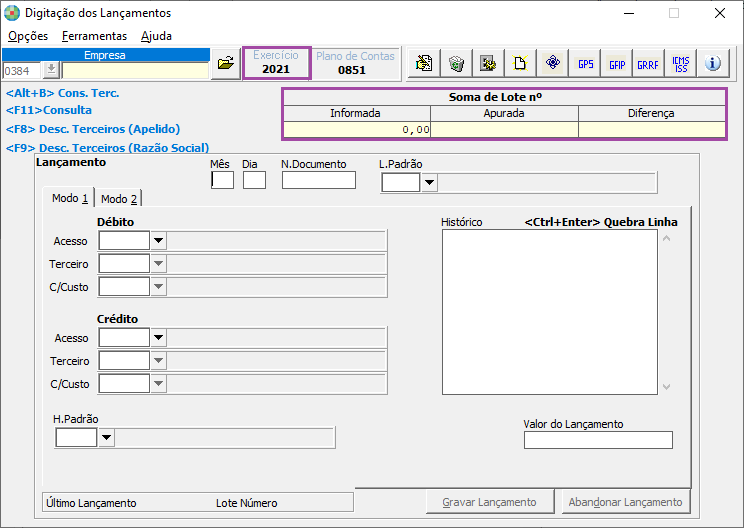Click Histórico scrollbar up arrow

tap(667, 238)
